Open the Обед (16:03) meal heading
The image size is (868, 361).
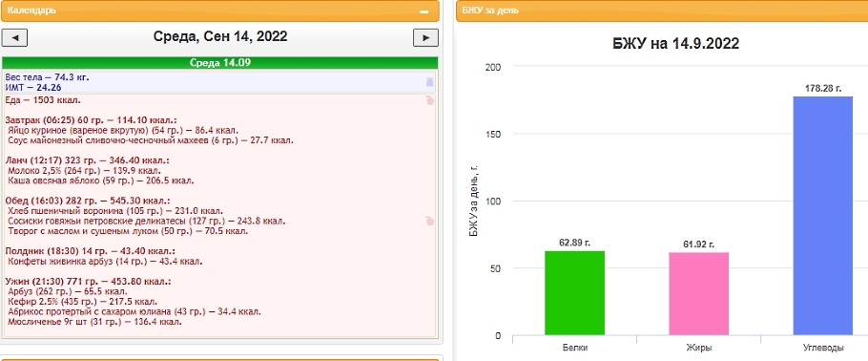point(88,201)
